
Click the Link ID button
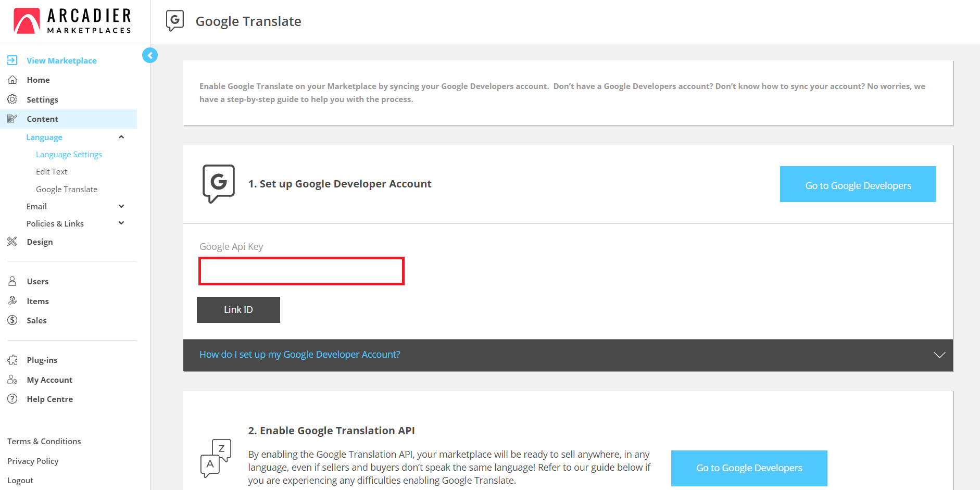click(x=238, y=310)
